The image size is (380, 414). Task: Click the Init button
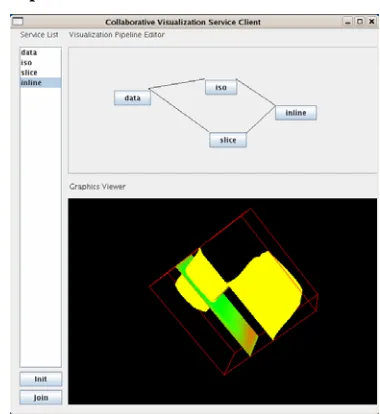pyautogui.click(x=41, y=379)
